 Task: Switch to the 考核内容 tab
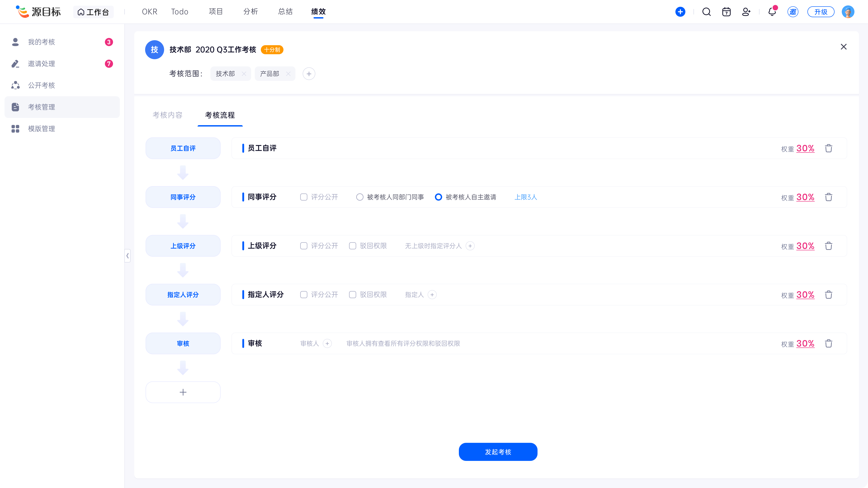click(167, 115)
